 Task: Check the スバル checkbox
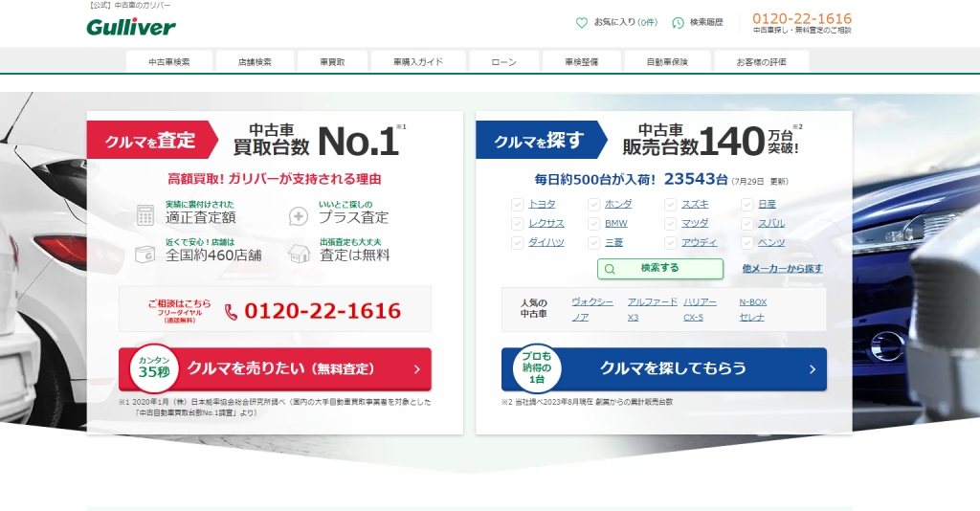tap(746, 223)
